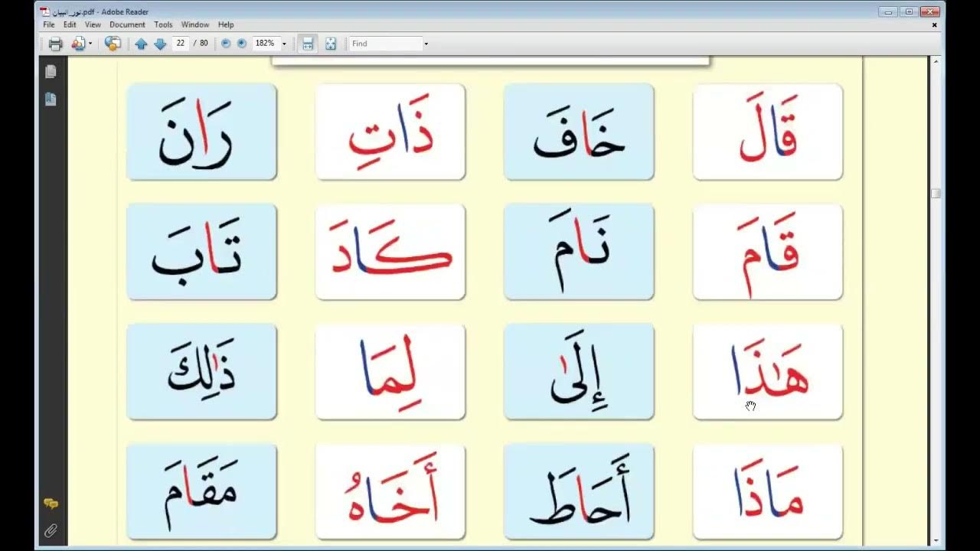The image size is (980, 551).
Task: Click the zoom out minus button
Action: click(226, 44)
